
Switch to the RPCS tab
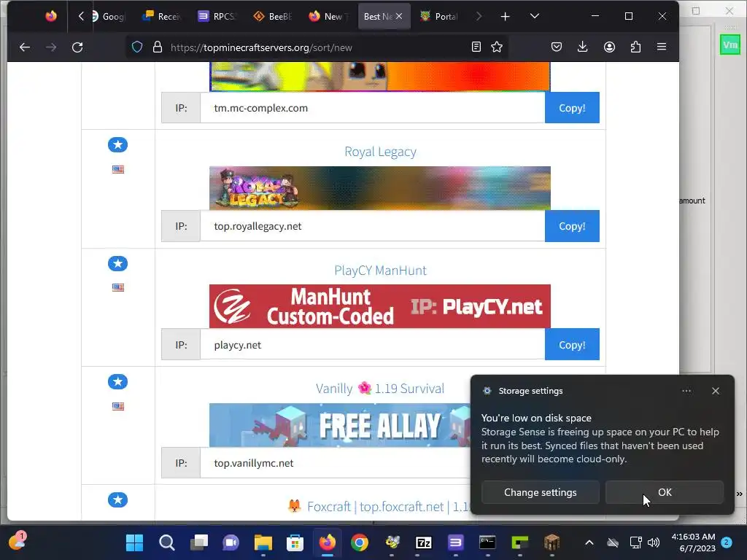tap(217, 16)
